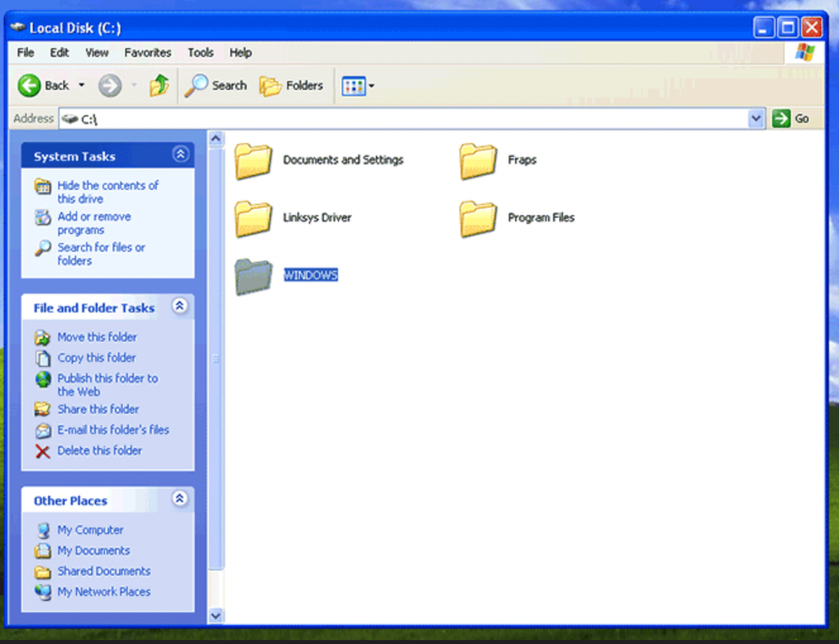Open the Edit menu
Screen dimensions: 839x644
60,53
